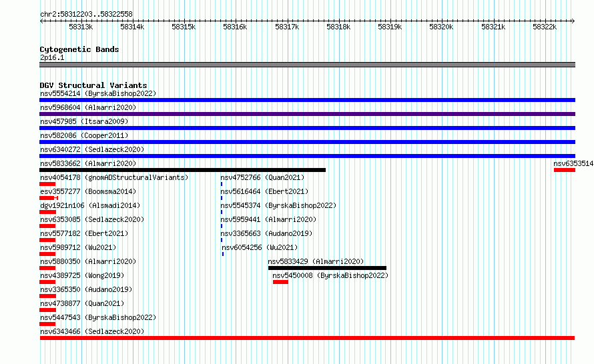Click the blue bar under nsv582086 (Cooper2011)

click(307, 142)
